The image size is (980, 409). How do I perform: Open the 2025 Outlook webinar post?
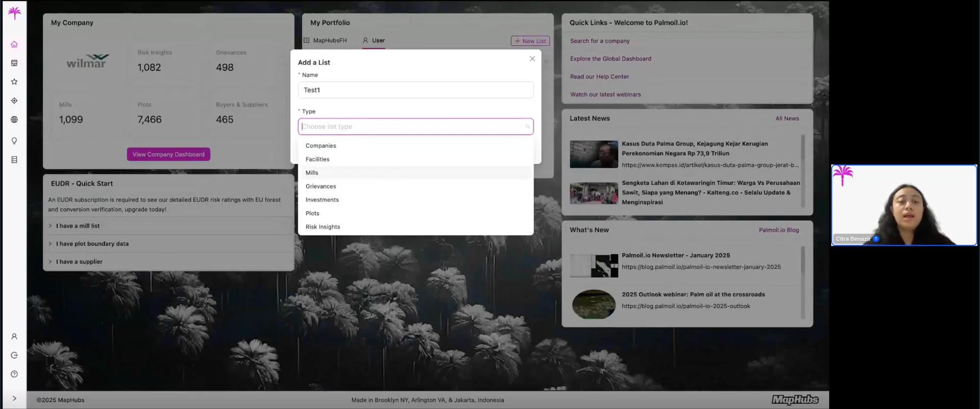point(693,295)
